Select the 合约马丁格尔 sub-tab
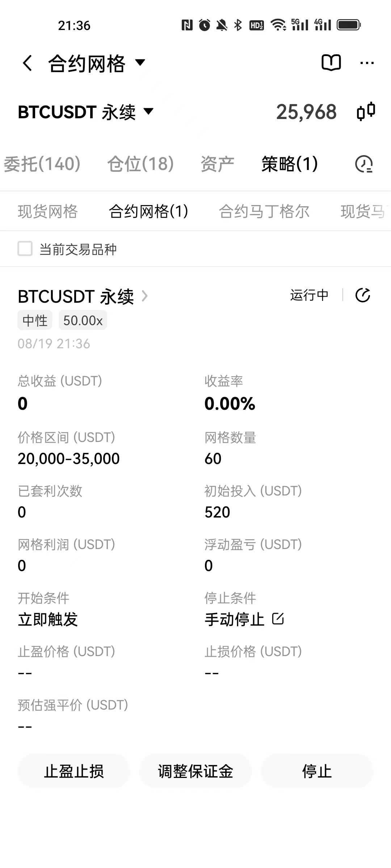Viewport: 391px width, 868px height. [264, 211]
